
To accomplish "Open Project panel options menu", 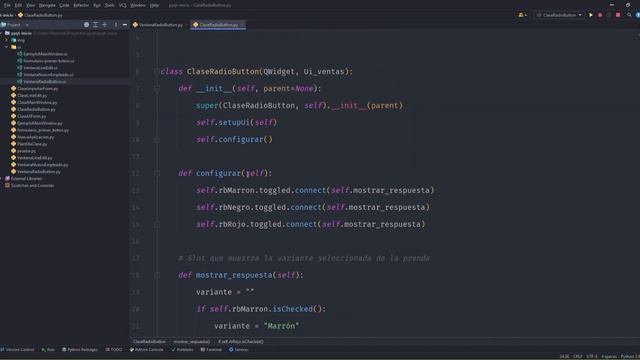I will pos(116,25).
